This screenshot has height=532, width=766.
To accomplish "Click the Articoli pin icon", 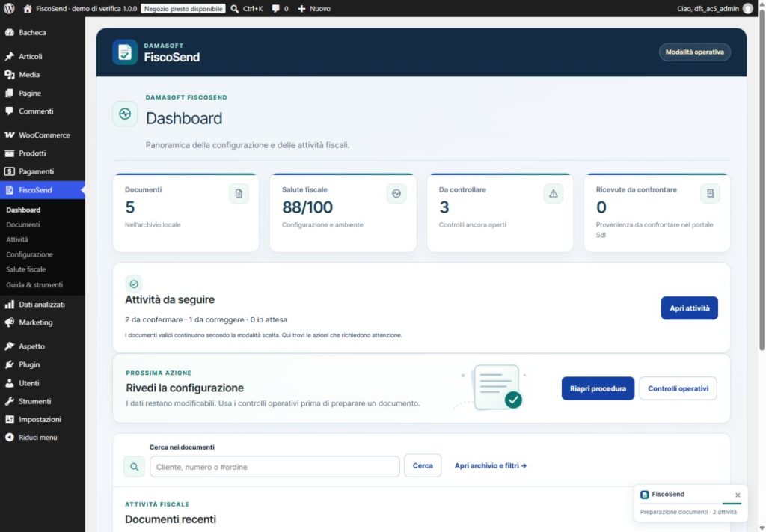I will point(9,56).
